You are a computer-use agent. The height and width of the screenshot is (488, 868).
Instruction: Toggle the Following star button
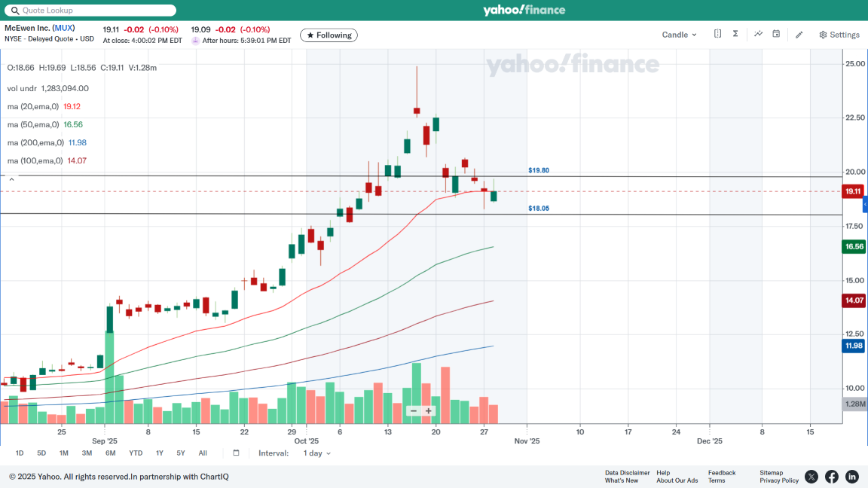[329, 35]
